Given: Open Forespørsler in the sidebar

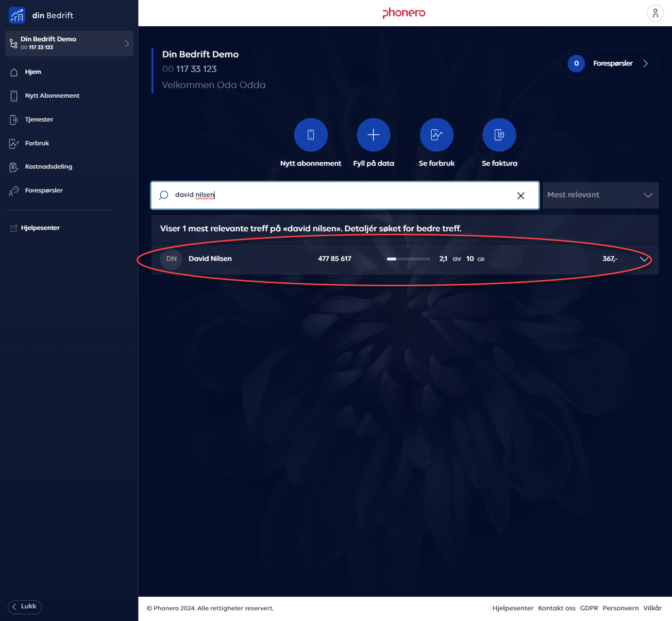Looking at the screenshot, I should [44, 190].
